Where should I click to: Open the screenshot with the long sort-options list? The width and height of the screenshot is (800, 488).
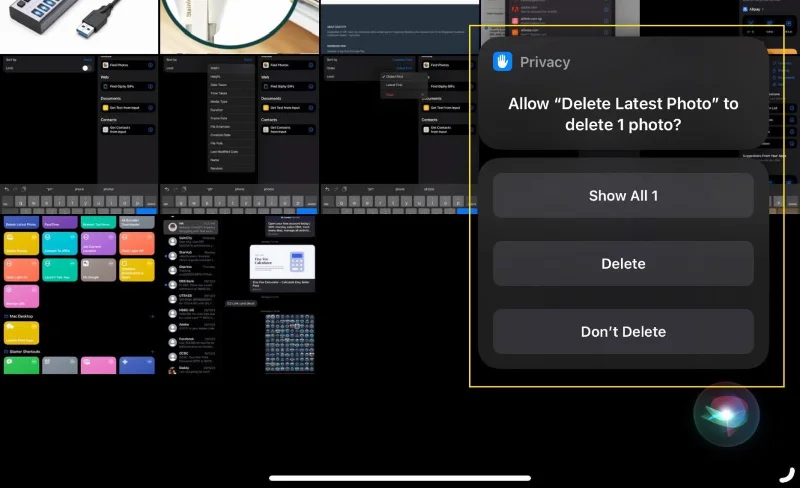coord(239,134)
